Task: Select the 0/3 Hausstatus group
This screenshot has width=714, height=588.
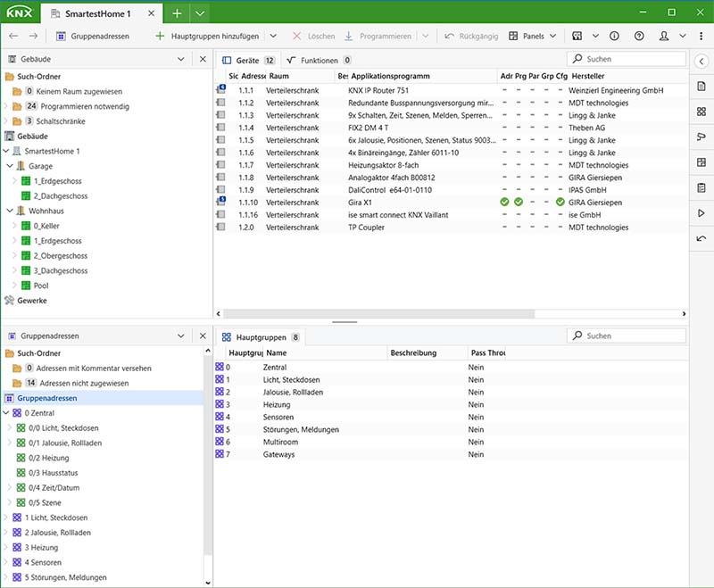Action: coord(54,472)
